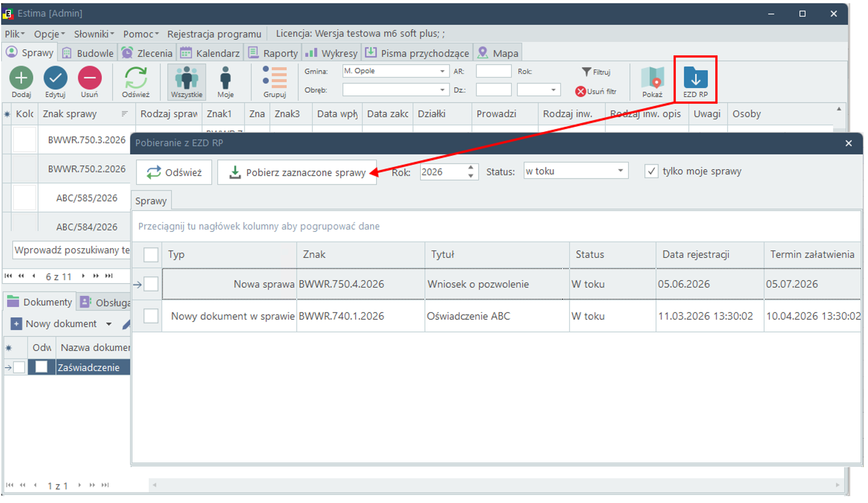Viewport: 868px width, 503px height.
Task: Open the Gmina M. Opole dropdown
Action: pyautogui.click(x=442, y=71)
